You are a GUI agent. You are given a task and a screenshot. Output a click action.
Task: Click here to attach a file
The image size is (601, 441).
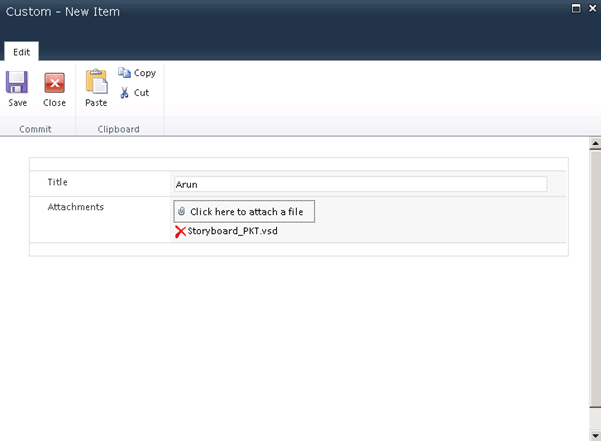244,211
